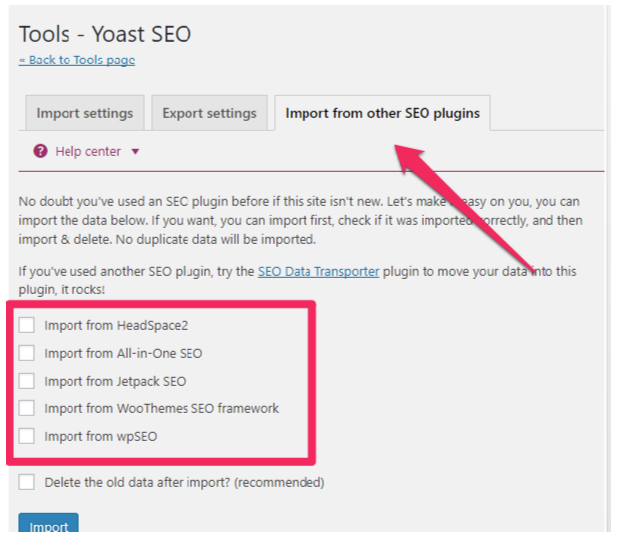
Task: Switch to the Export settings tab
Action: pos(209,113)
